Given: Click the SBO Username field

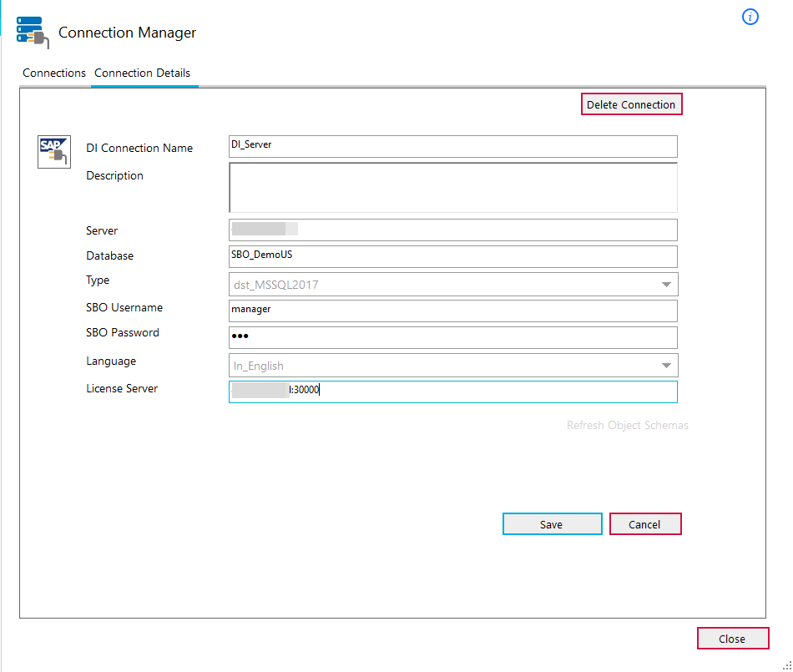Looking at the screenshot, I should click(x=453, y=311).
